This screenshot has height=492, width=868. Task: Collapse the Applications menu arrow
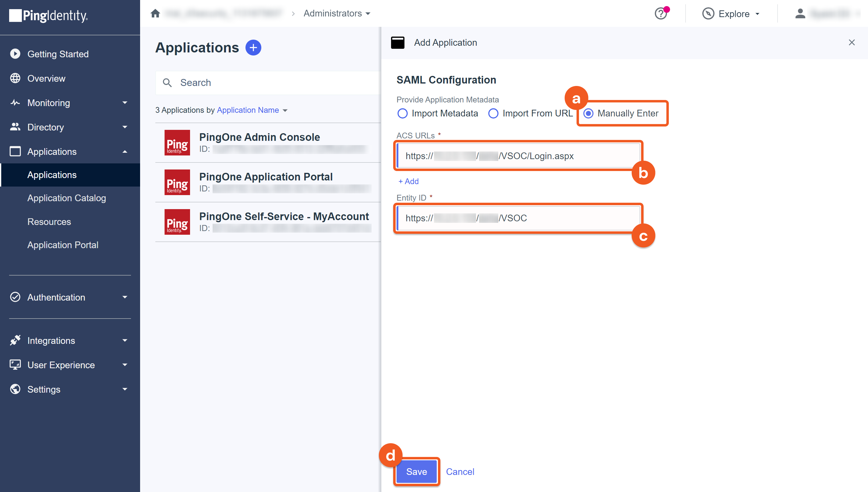125,152
